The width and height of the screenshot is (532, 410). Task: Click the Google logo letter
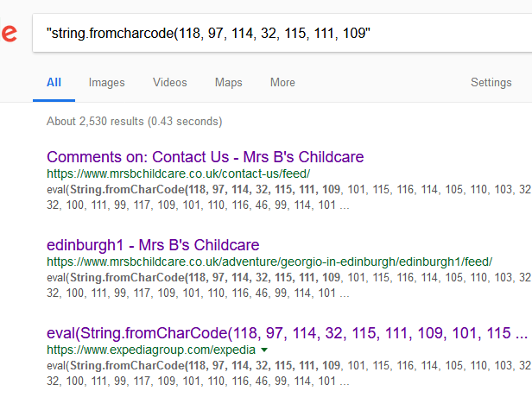[8, 34]
